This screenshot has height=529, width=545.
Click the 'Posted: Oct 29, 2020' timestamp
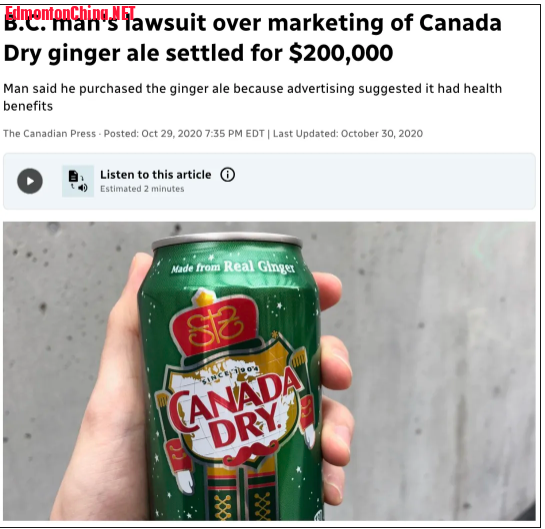[153, 134]
